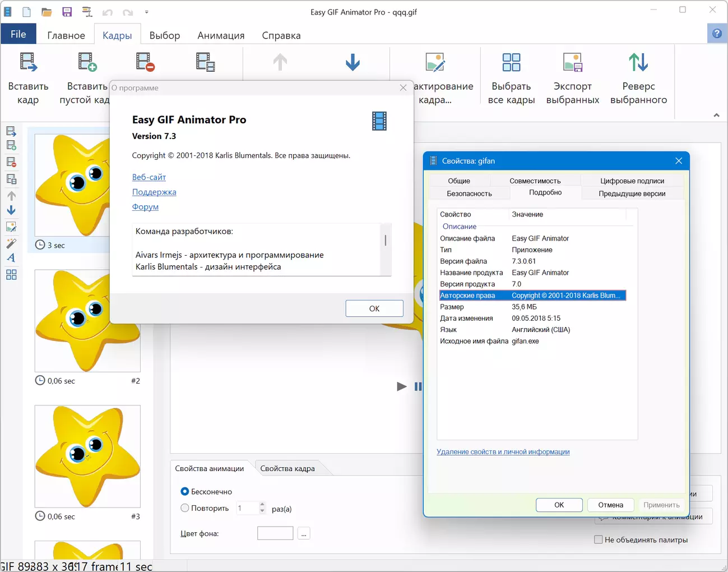
Task: Open the Форум link in the About dialog
Action: [x=145, y=207]
